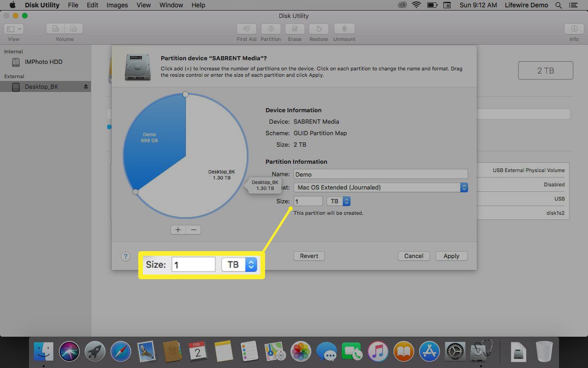The width and height of the screenshot is (588, 368).
Task: Click the Creative Cloud menu bar icon
Action: click(402, 5)
